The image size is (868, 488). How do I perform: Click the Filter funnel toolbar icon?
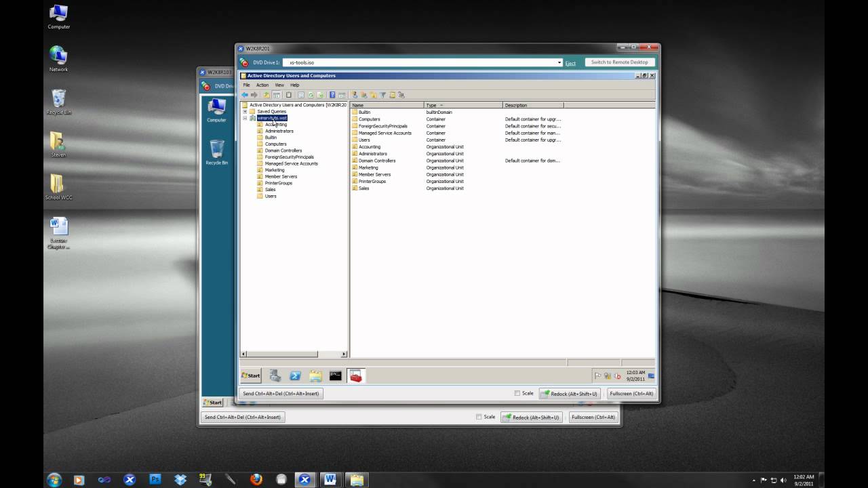pyautogui.click(x=382, y=95)
